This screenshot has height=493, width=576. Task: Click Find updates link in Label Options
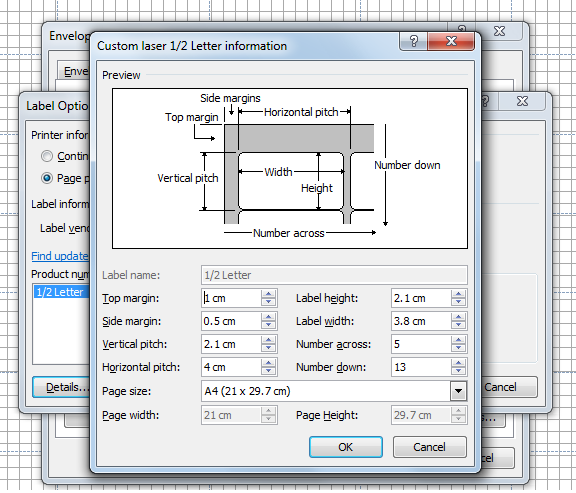click(60, 256)
